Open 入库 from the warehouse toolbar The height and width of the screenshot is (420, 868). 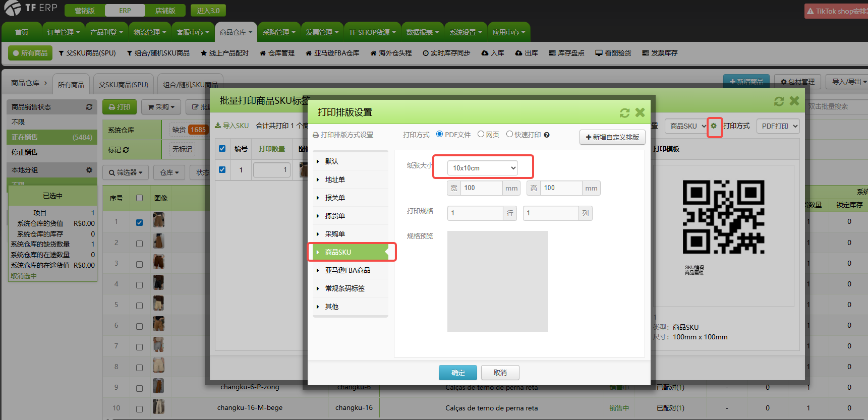pos(493,53)
